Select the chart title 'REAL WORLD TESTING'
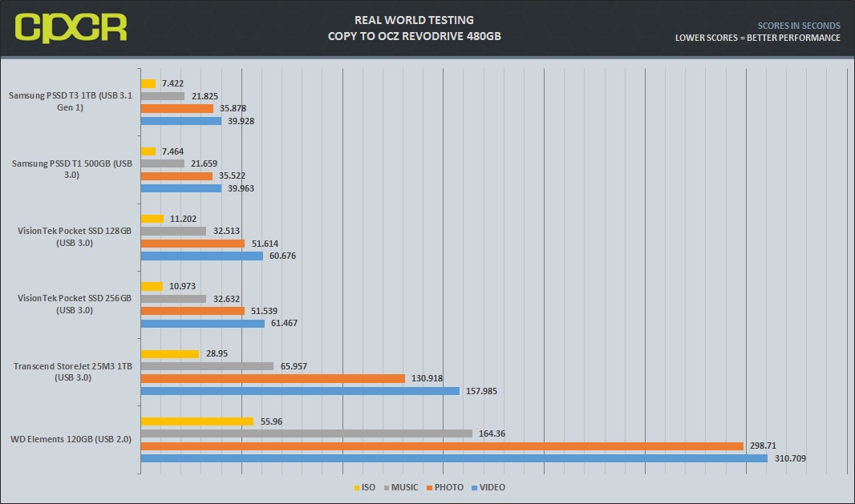The width and height of the screenshot is (855, 504). (414, 20)
